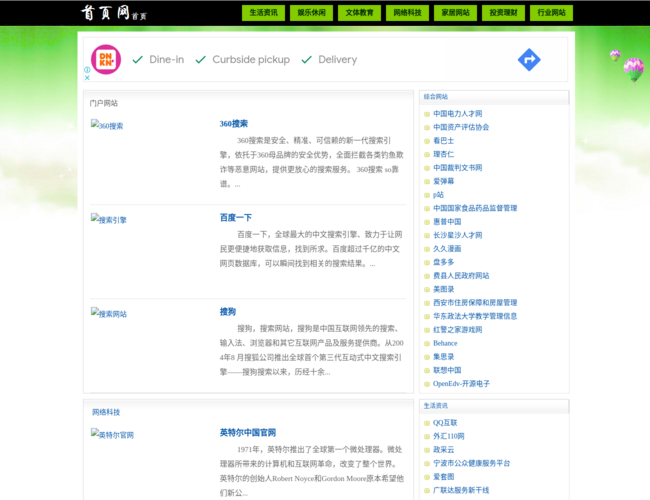This screenshot has height=500, width=650.
Task: Click the Delivery ad text
Action: pos(337,60)
